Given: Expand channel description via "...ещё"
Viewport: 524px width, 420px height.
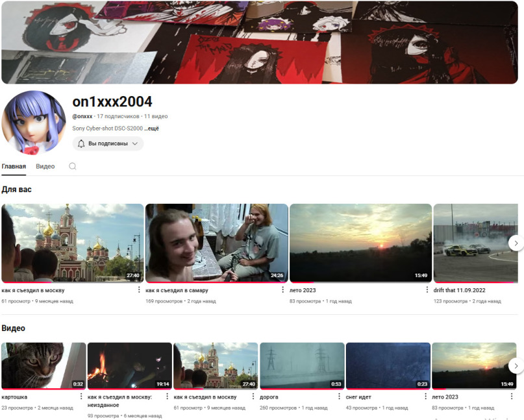Looking at the screenshot, I should pos(152,129).
